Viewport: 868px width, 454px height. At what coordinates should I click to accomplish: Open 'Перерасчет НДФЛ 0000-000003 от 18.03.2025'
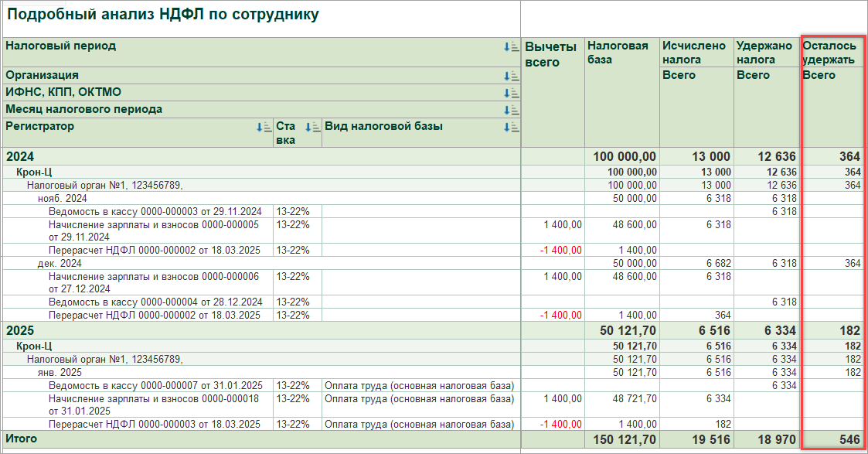[154, 425]
